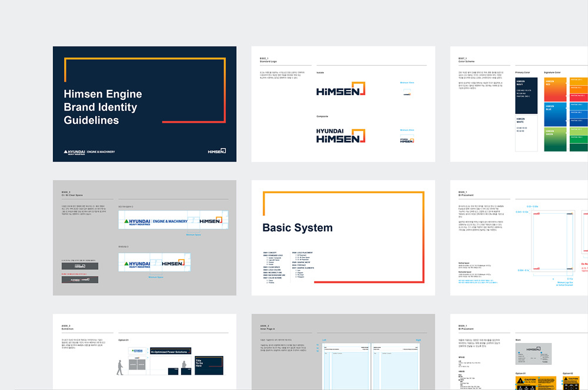Pick the Himsen Red signature color swatch
588x390 pixels.
[554, 89]
